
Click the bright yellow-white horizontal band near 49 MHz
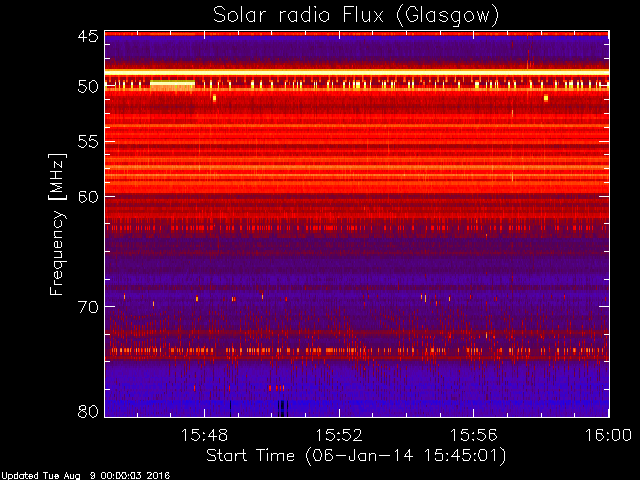tap(357, 72)
